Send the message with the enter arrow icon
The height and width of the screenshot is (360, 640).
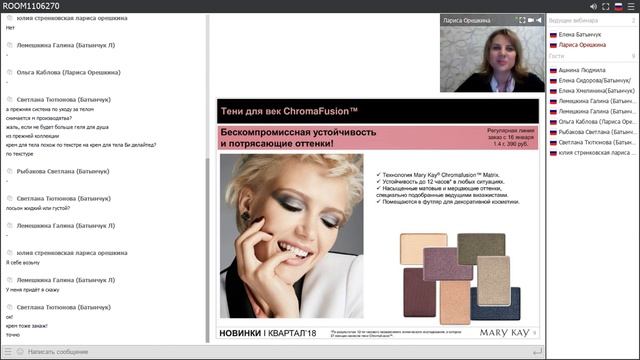[538, 351]
